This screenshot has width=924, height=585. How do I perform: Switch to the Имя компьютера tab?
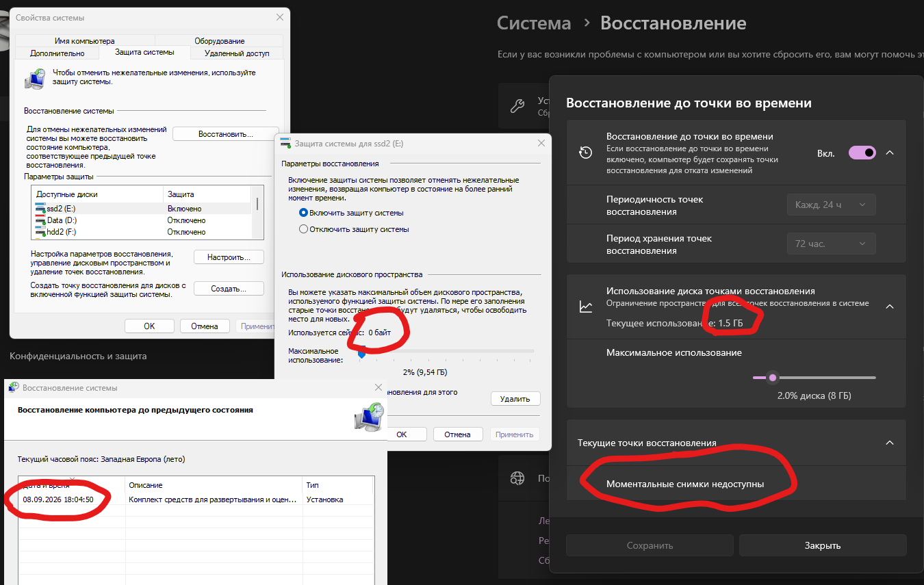point(85,41)
